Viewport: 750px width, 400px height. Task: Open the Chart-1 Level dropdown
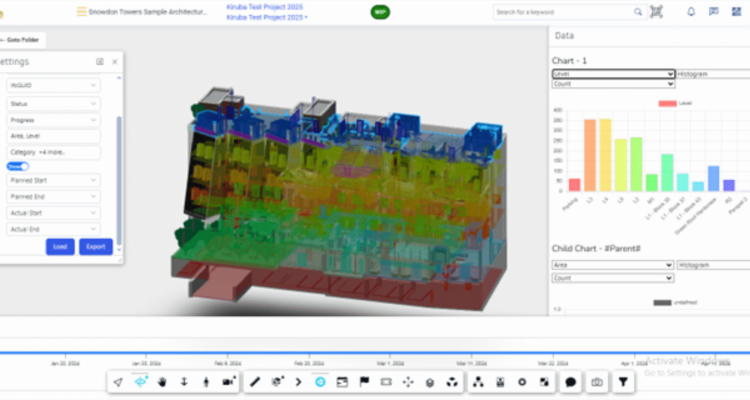click(613, 74)
